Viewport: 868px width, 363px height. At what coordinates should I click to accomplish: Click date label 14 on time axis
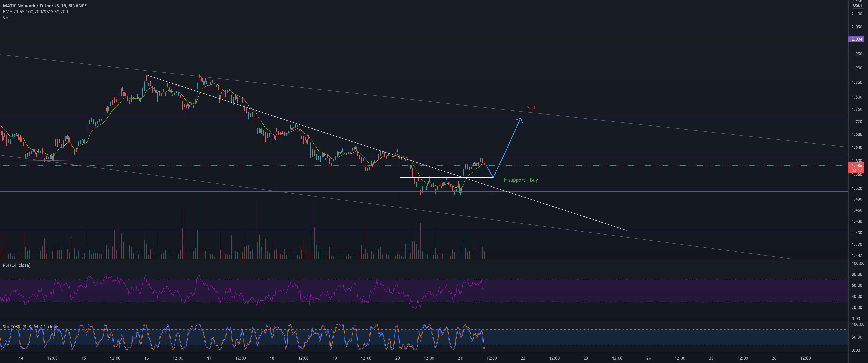pyautogui.click(x=21, y=358)
